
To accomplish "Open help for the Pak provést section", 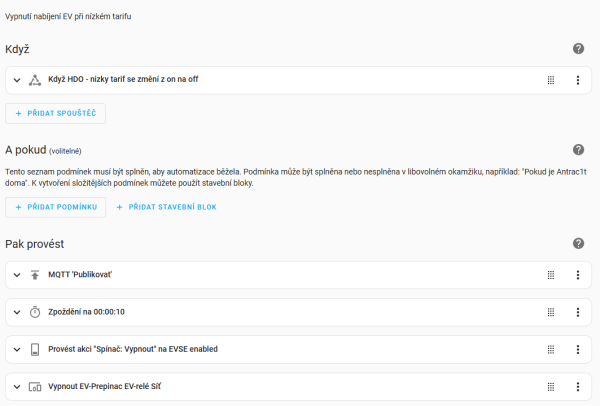I will click(578, 243).
